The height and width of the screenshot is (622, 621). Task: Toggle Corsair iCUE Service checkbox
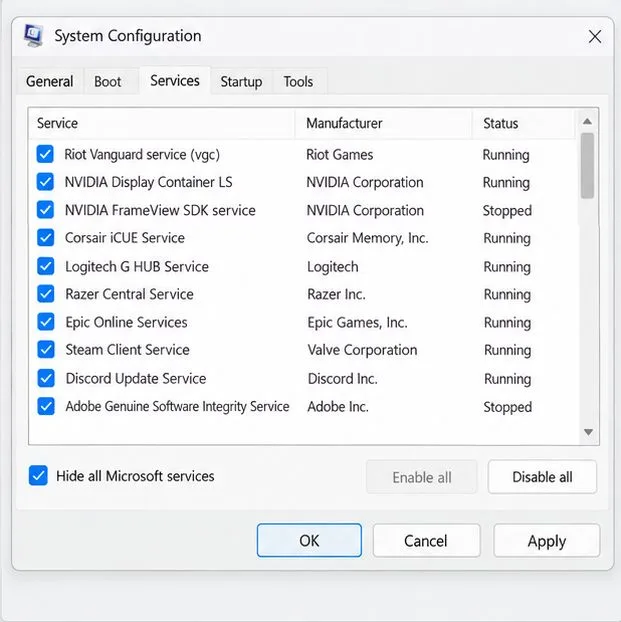(x=46, y=238)
